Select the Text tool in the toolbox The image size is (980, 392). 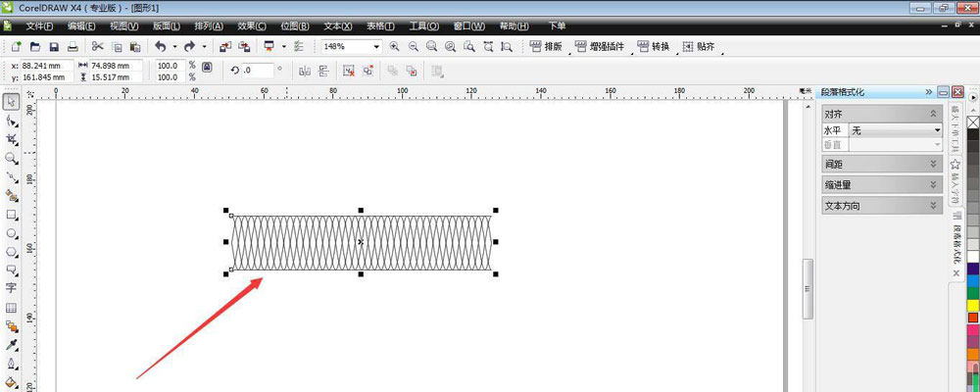(x=11, y=288)
